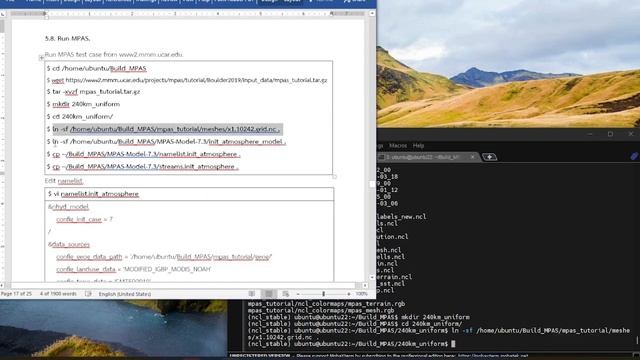This screenshot has height=360, width=640.
Task: Click the 4 of 1900 words counter
Action: [x=58, y=294]
